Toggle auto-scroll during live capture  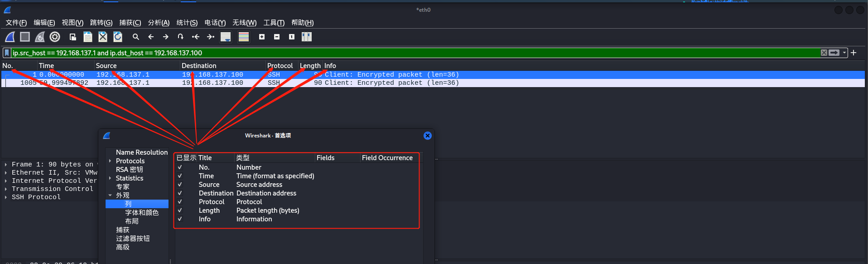point(226,37)
